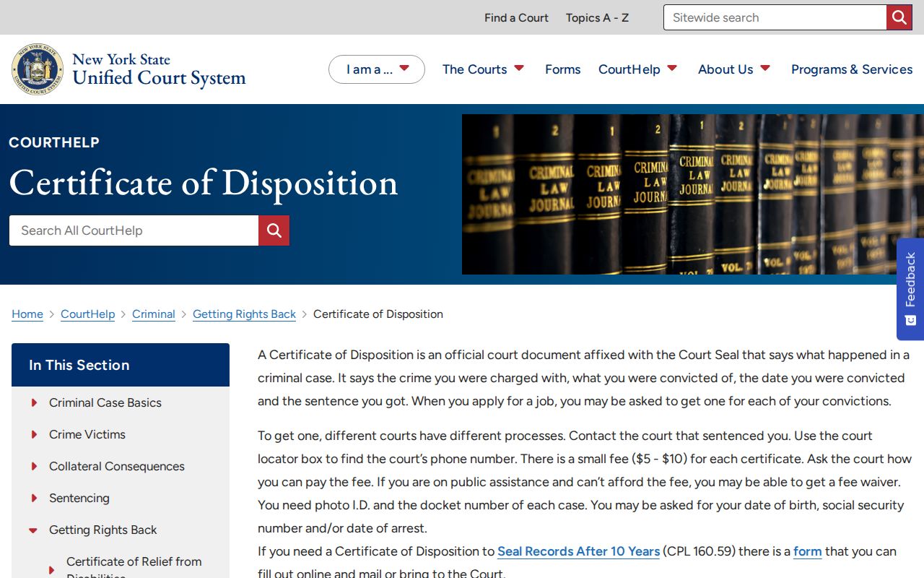924x578 pixels.
Task: Open the 'I am a ...' dropdown
Action: (377, 69)
